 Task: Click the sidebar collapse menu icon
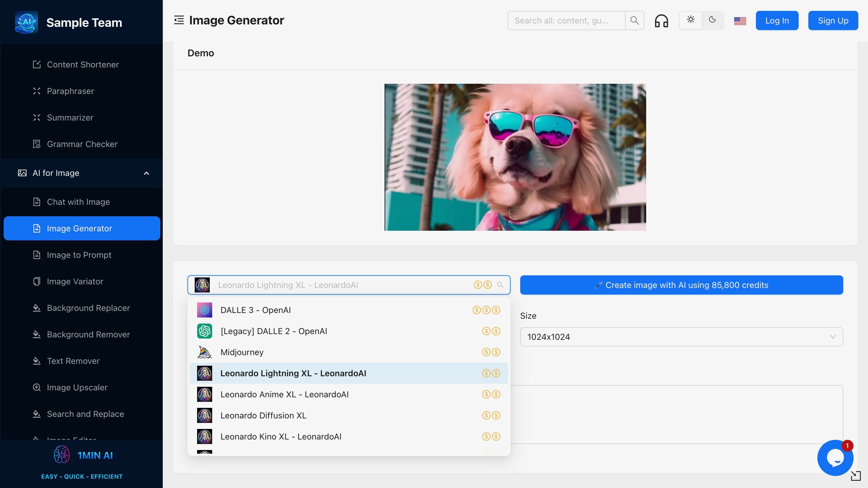[179, 20]
